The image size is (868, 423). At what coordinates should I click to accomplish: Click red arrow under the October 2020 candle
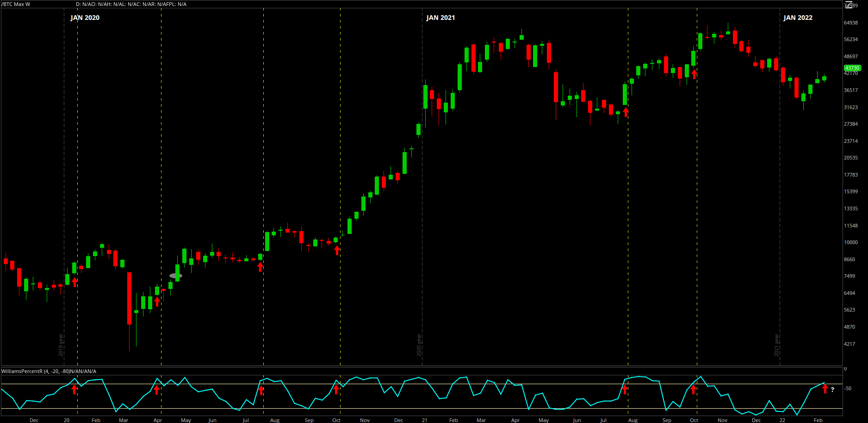pos(337,250)
